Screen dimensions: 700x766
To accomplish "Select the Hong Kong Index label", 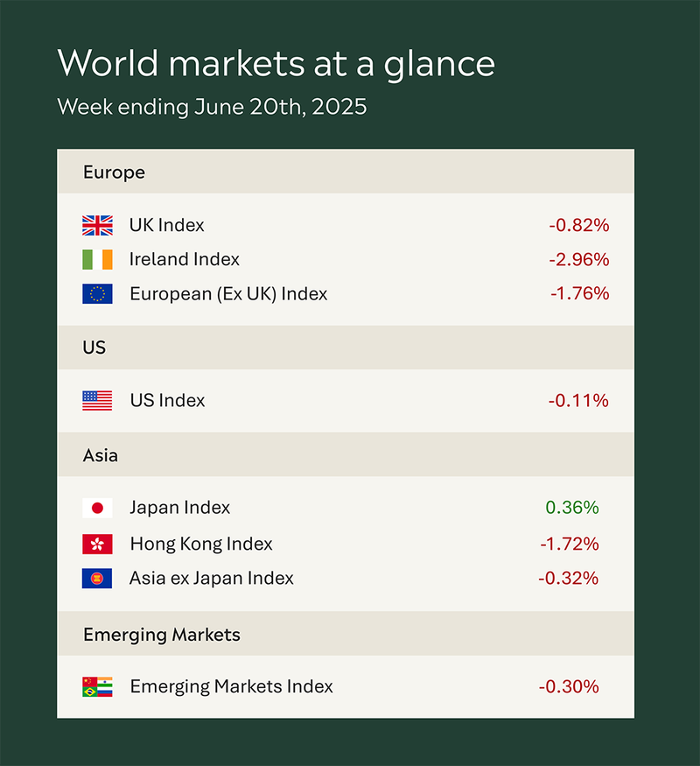I will click(201, 545).
